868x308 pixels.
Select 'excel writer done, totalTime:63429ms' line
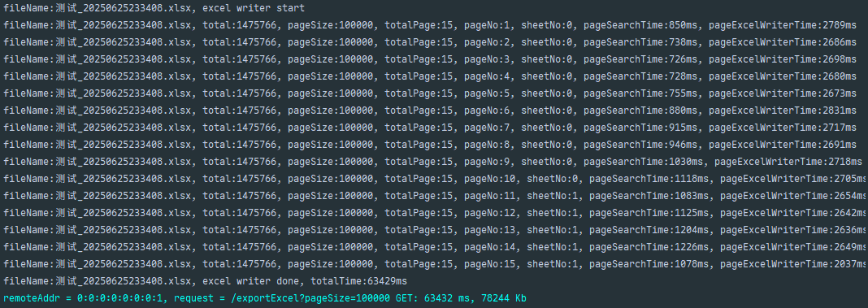coord(205,281)
